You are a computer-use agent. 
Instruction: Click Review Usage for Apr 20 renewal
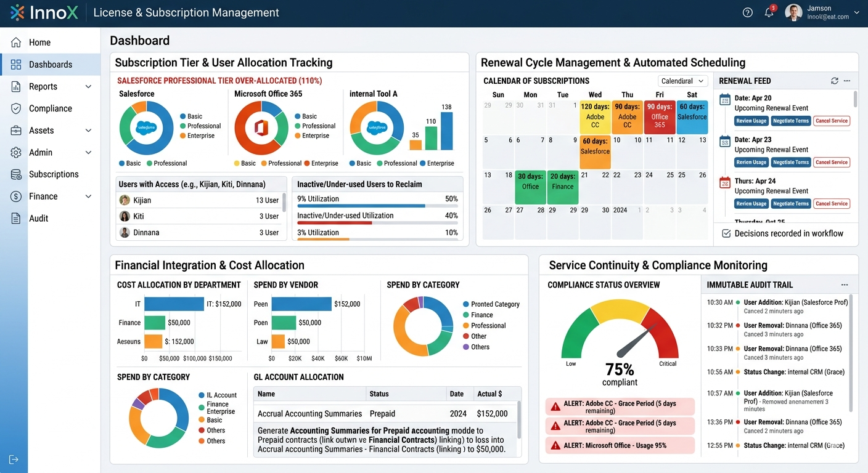pos(751,121)
